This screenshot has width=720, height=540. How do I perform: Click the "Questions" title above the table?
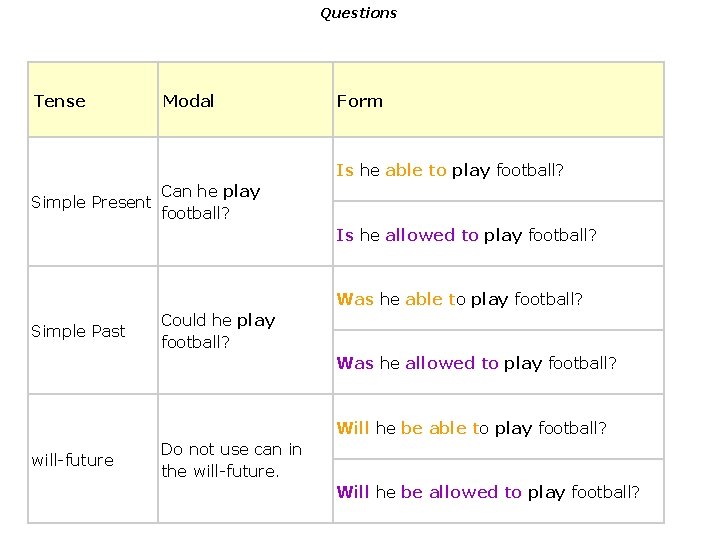pyautogui.click(x=358, y=13)
